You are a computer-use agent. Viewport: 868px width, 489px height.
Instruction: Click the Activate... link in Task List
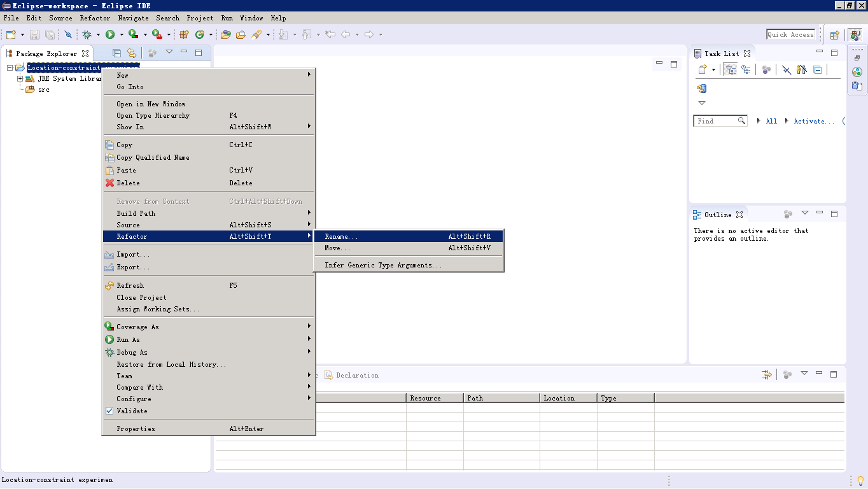[814, 121]
